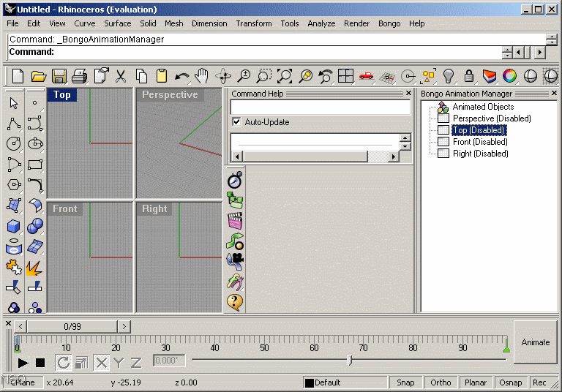The height and width of the screenshot is (392, 562).
Task: Go to next frame arrow
Action: pos(124,326)
